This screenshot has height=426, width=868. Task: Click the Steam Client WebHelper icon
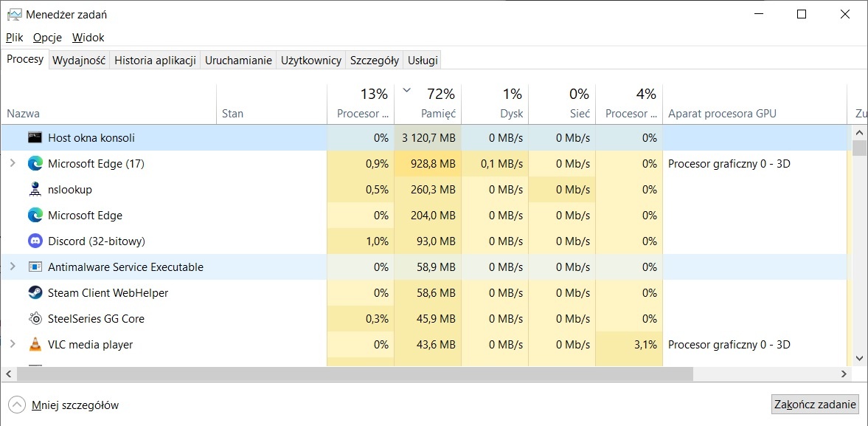tap(35, 292)
